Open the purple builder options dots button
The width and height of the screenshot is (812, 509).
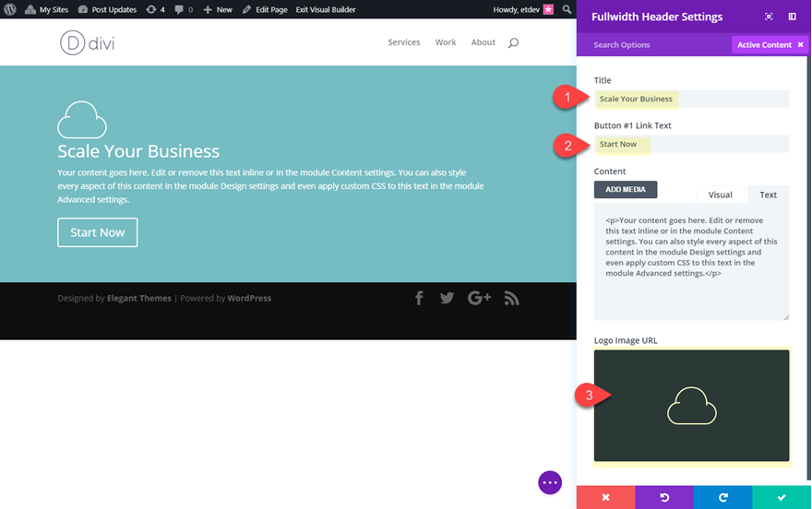click(x=550, y=482)
